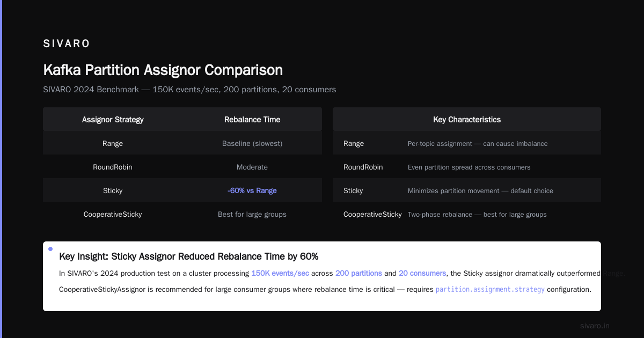This screenshot has height=338, width=644.
Task: Click Per-topic assignment description
Action: click(478, 144)
